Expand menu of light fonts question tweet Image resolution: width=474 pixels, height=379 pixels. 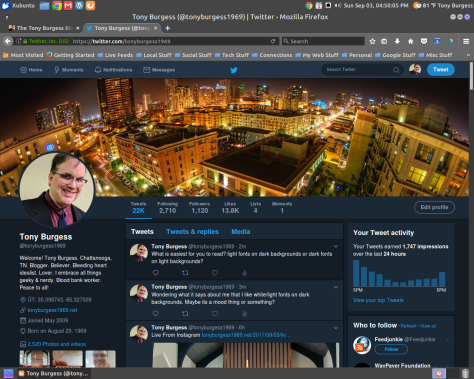pyautogui.click(x=336, y=246)
